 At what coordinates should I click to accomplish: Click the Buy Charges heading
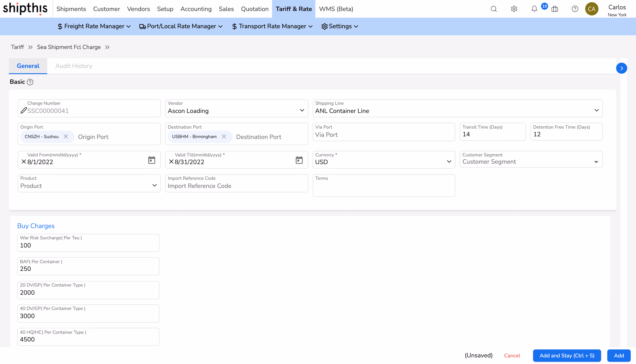tap(36, 226)
